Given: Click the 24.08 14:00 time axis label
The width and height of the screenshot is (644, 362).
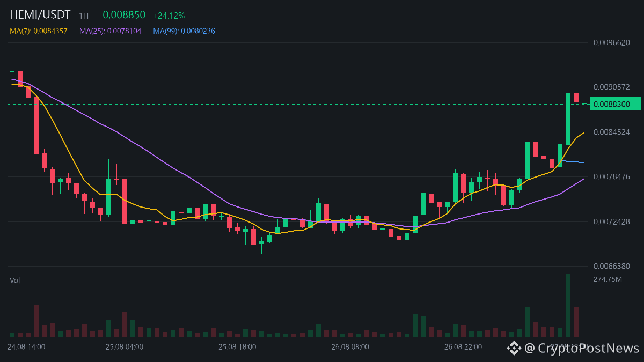Looking at the screenshot, I should point(26,347).
